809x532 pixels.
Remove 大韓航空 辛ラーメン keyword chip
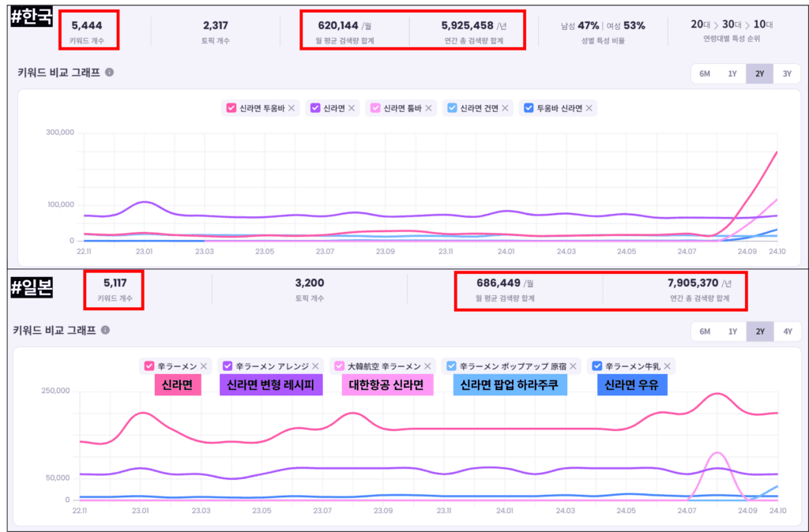click(x=427, y=366)
